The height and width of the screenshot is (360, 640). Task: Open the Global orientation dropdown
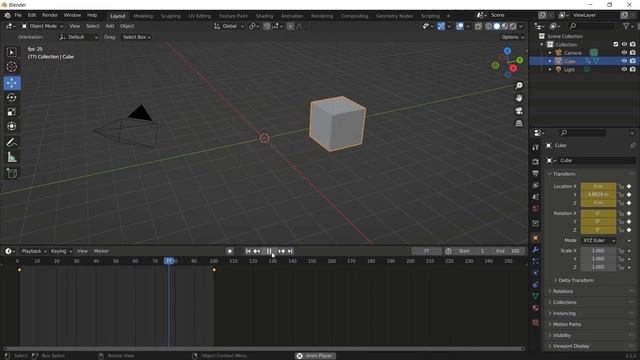(x=229, y=26)
